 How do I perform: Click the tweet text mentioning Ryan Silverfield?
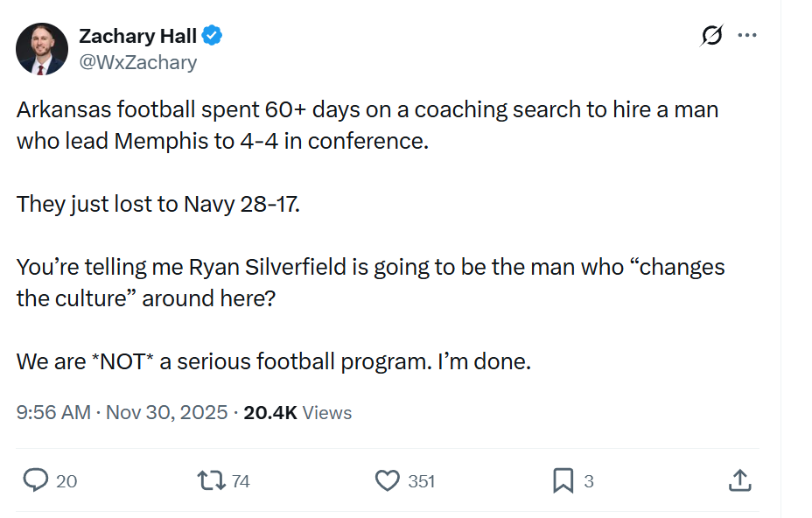click(370, 267)
